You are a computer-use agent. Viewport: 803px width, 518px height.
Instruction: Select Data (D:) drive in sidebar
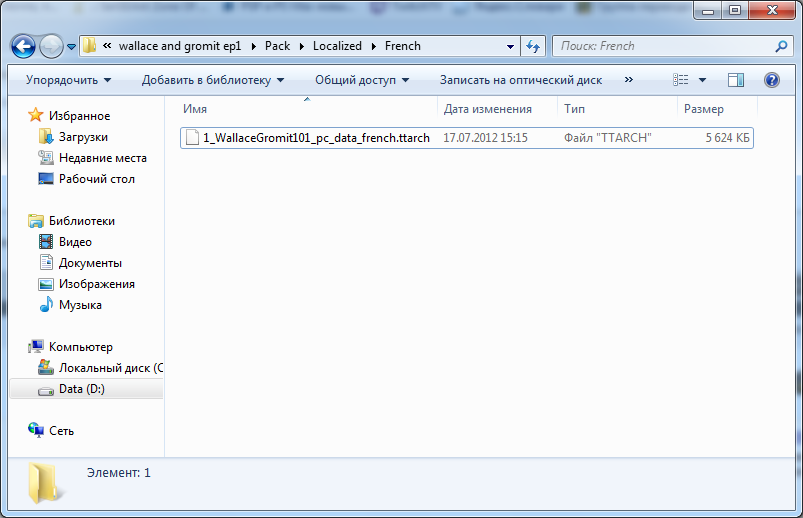point(80,389)
